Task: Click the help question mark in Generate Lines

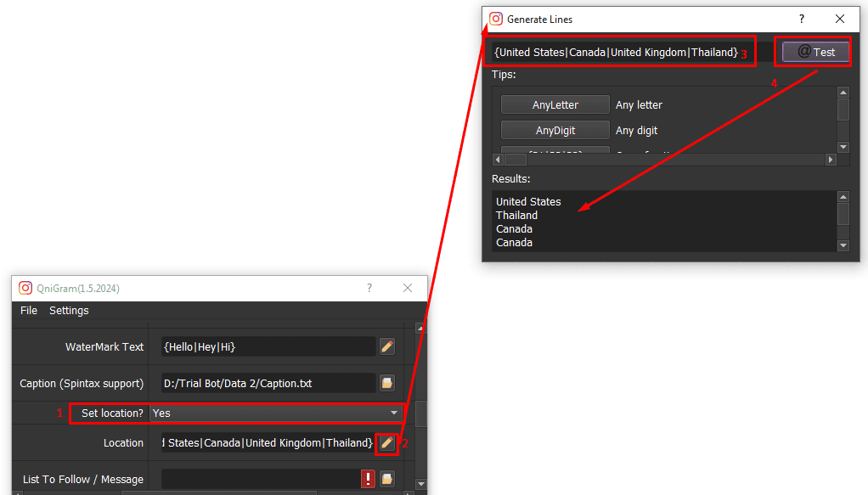Action: pos(802,19)
